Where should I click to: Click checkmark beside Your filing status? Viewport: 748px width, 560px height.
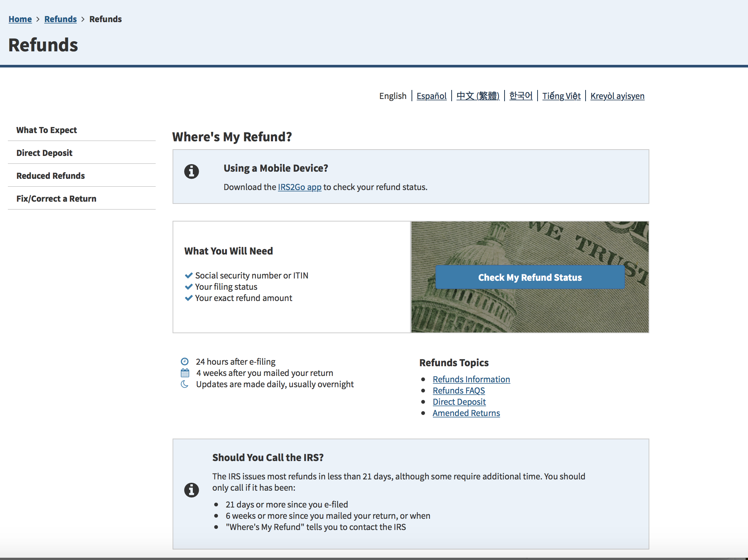(x=189, y=287)
